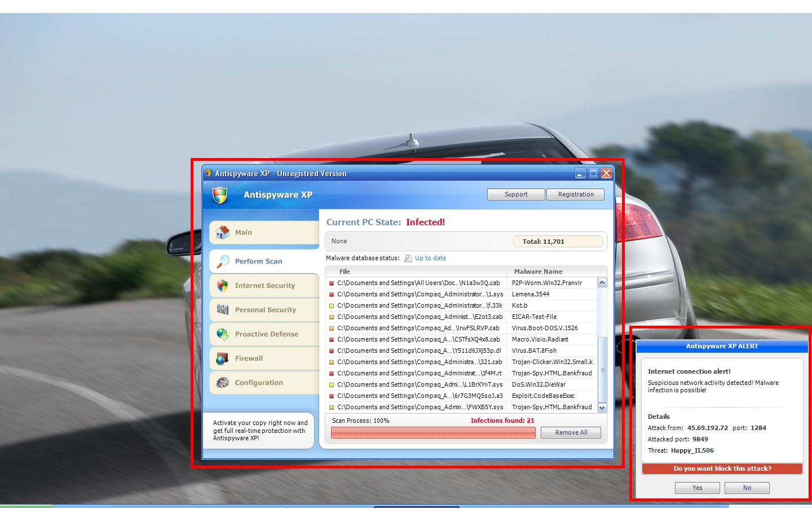Click the Personal Security wall icon
The height and width of the screenshot is (508, 812).
(223, 310)
